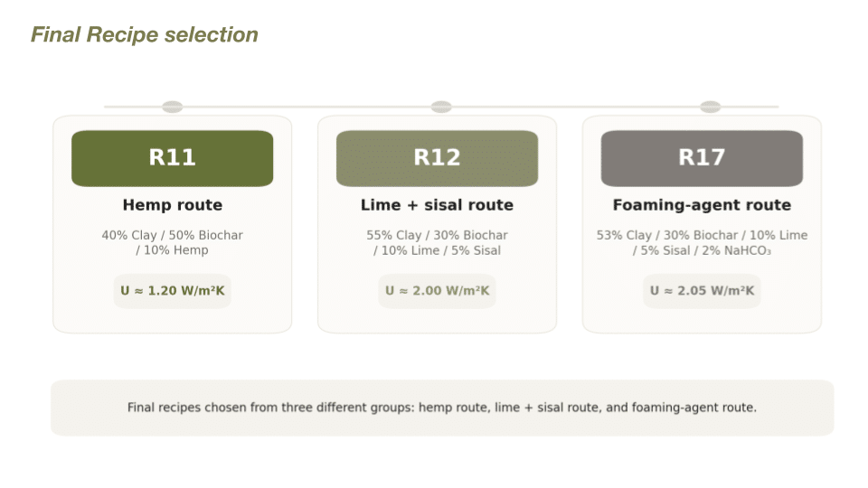Click the horizontal timeline line between R11 and R12
This screenshot has height=488, width=868.
coord(307,107)
